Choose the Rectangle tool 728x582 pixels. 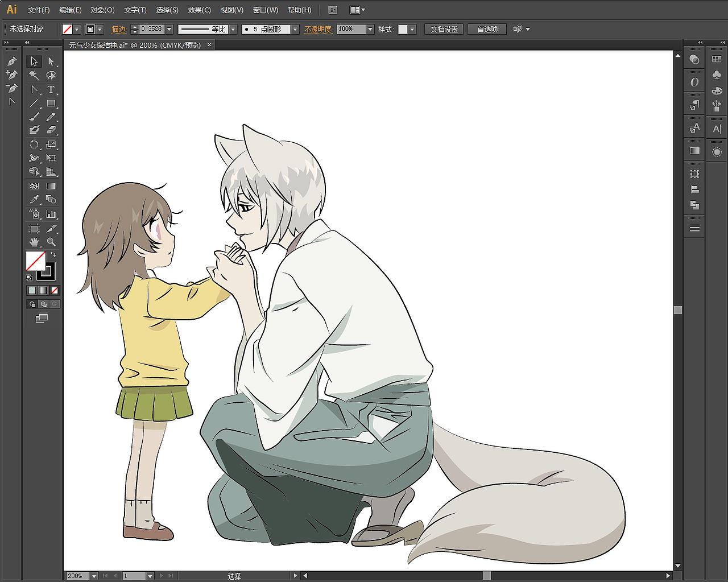click(x=51, y=103)
